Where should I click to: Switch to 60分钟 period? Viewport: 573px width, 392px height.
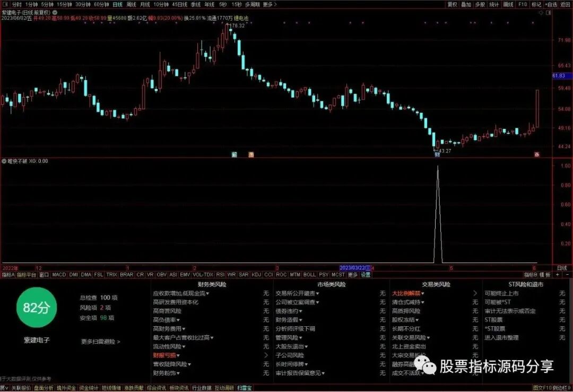click(x=101, y=4)
